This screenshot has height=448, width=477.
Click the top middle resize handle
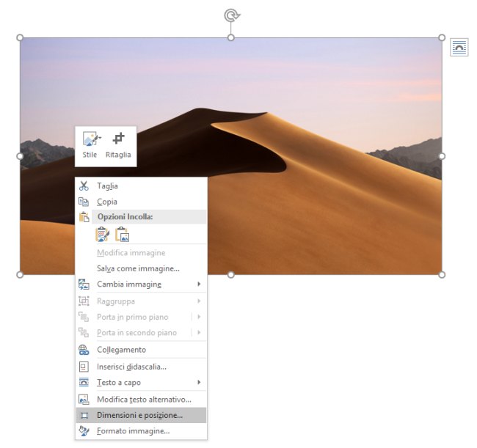tap(231, 37)
